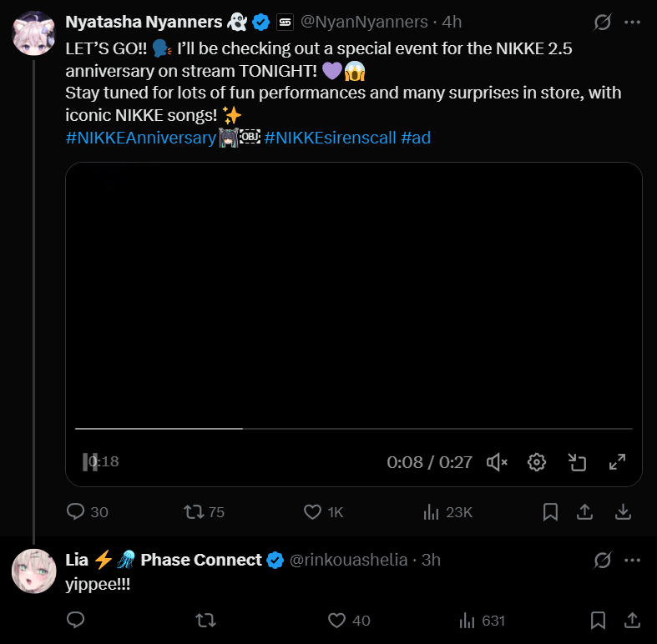The width and height of the screenshot is (657, 644).
Task: Bookmark Nyatasha Nyanners' tweet
Action: pos(550,511)
